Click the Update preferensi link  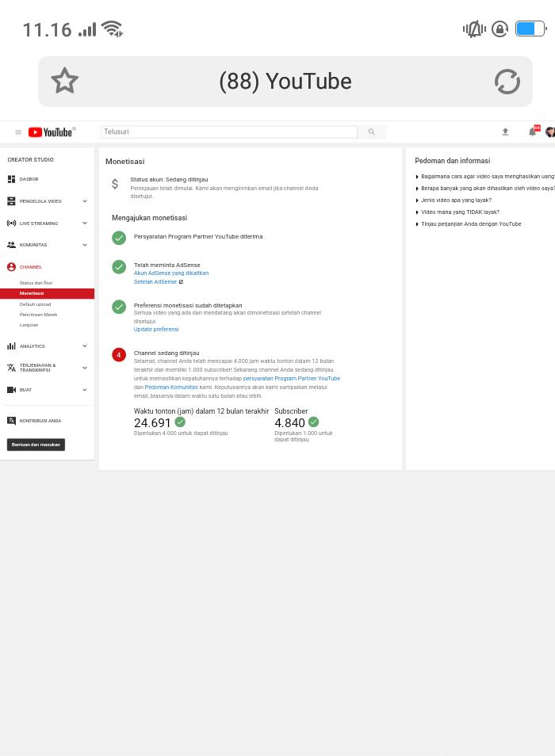(x=156, y=330)
